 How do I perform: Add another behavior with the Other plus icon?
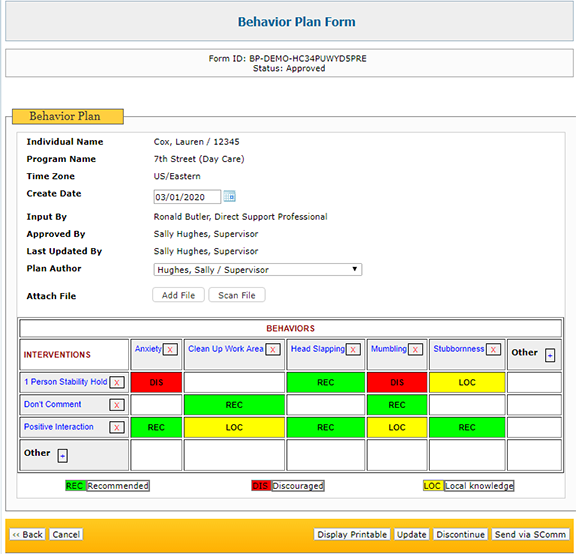(x=550, y=355)
